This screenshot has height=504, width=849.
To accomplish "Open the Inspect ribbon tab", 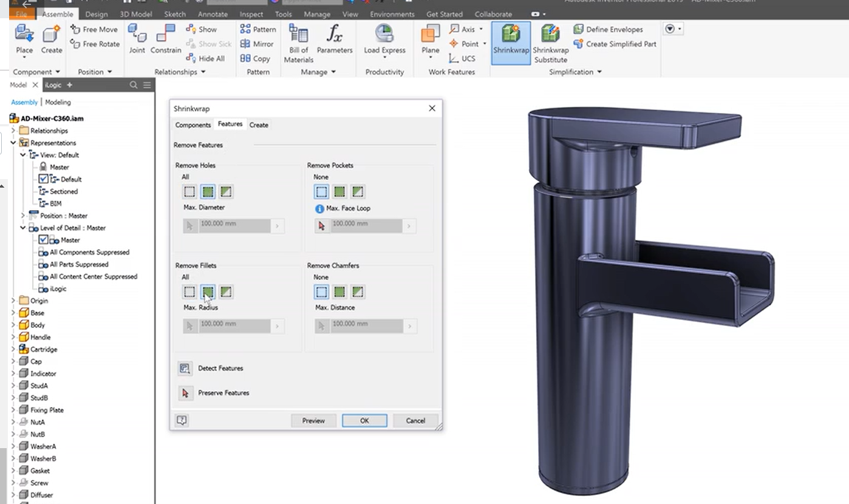I will pyautogui.click(x=251, y=14).
